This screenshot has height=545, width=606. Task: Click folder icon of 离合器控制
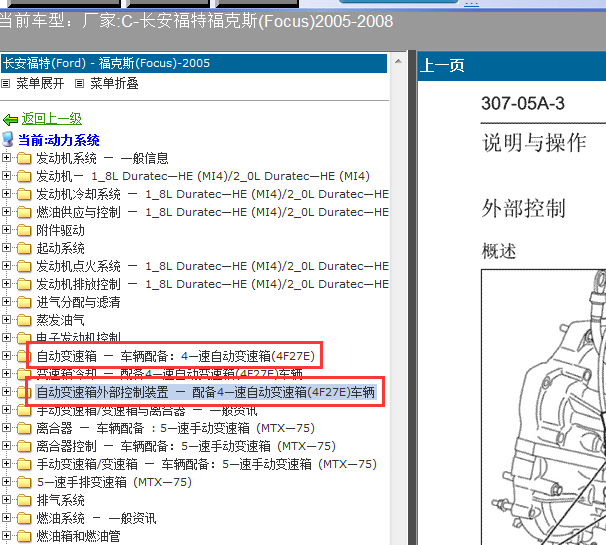pyautogui.click(x=24, y=447)
